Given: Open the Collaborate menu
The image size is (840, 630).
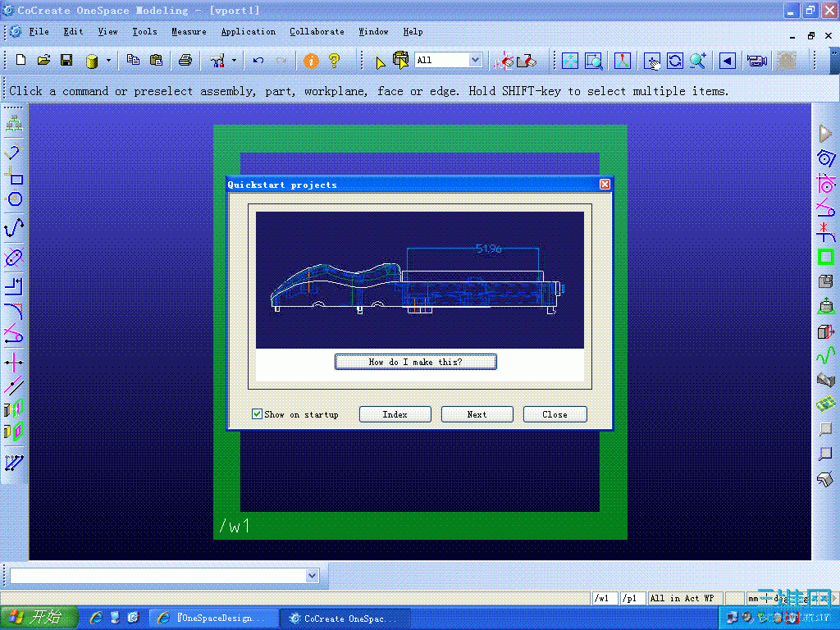Looking at the screenshot, I should point(317,32).
